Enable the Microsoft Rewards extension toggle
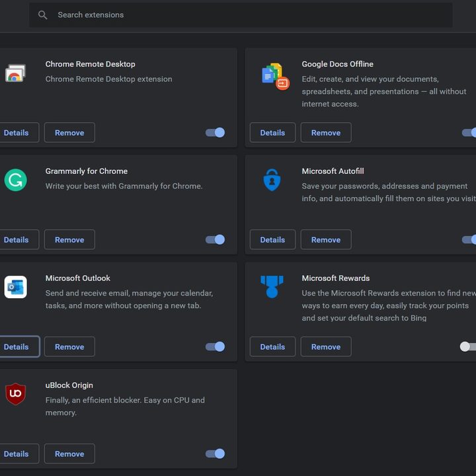 [x=468, y=346]
